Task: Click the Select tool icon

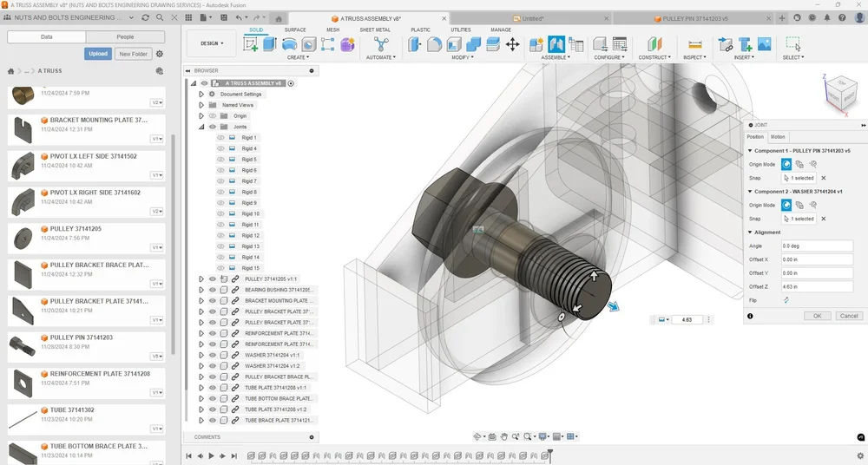Action: tap(792, 44)
